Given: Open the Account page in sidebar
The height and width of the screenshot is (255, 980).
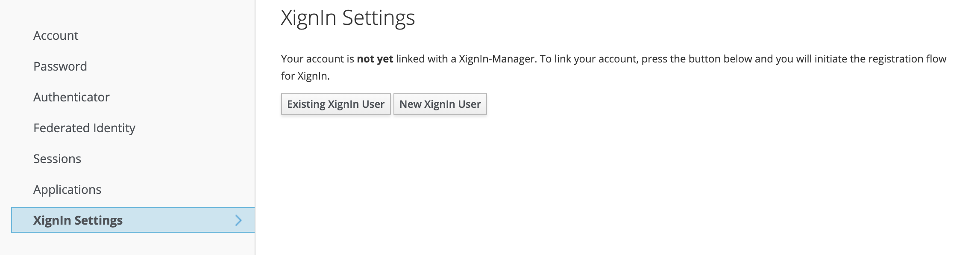Looking at the screenshot, I should 56,36.
